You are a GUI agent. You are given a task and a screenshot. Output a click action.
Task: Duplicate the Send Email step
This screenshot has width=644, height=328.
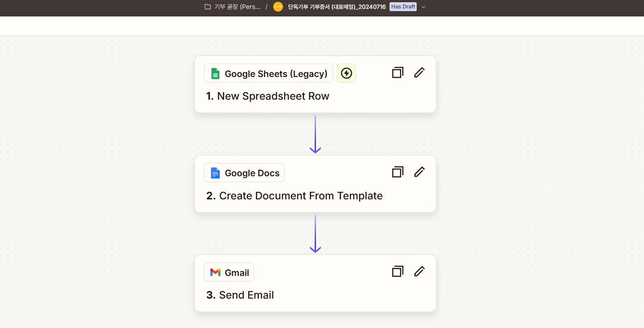coord(398,271)
